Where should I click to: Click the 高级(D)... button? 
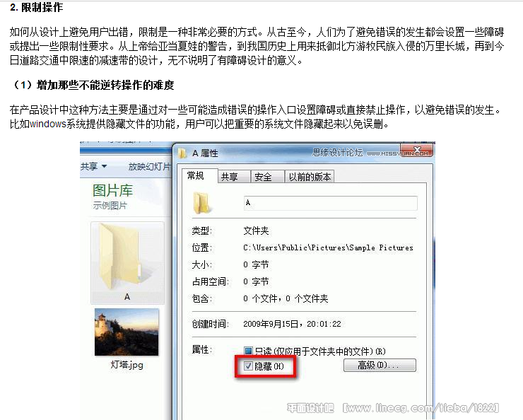click(380, 366)
